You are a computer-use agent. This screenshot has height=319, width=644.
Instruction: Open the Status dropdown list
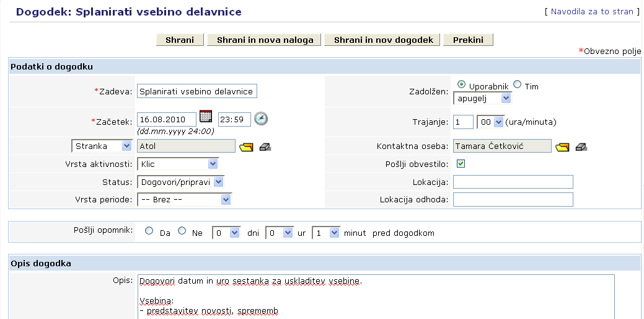(x=218, y=182)
